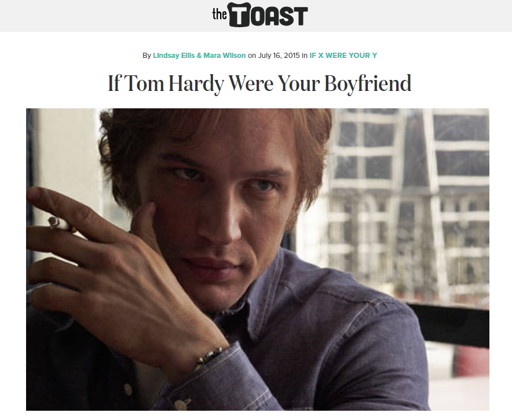This screenshot has width=512, height=420.
Task: Click the 'OAST' letters of the logo
Action: click(279, 16)
